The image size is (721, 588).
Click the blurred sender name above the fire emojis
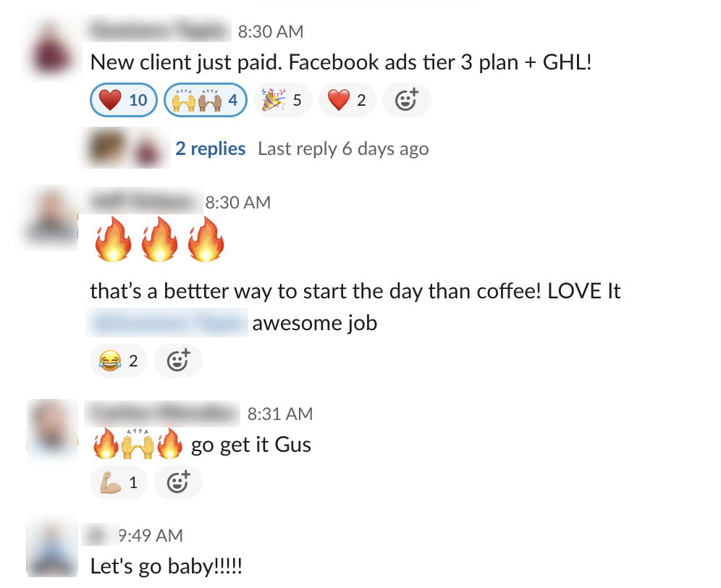coord(144,201)
